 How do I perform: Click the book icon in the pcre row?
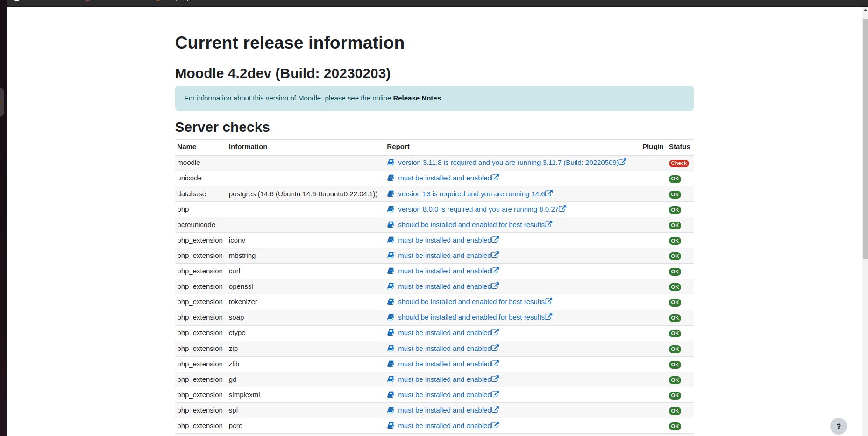391,425
